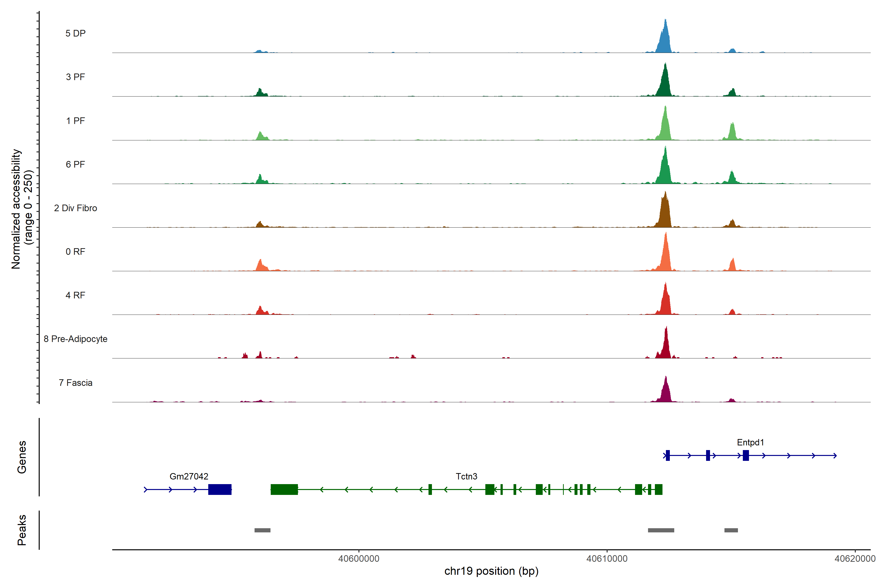Screen dimensions: 882x588
Task: Click the large green Tctn3 terminal exon
Action: [x=284, y=489]
